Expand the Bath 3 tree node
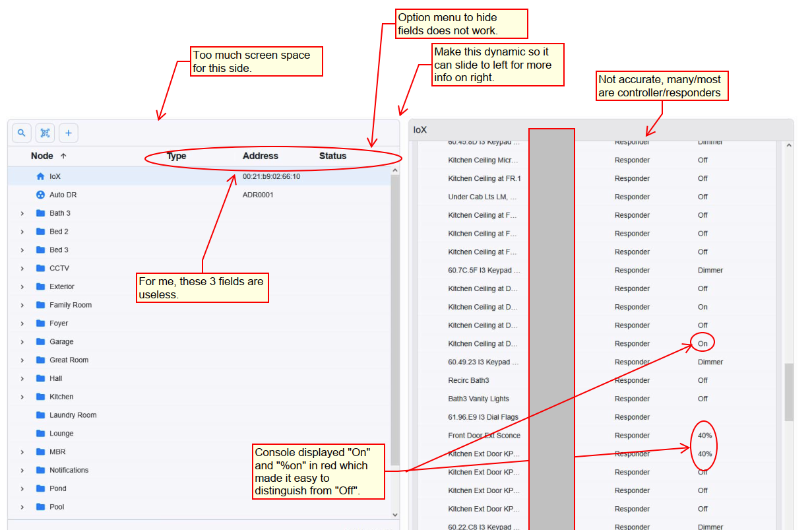The width and height of the screenshot is (812, 530). 22,213
